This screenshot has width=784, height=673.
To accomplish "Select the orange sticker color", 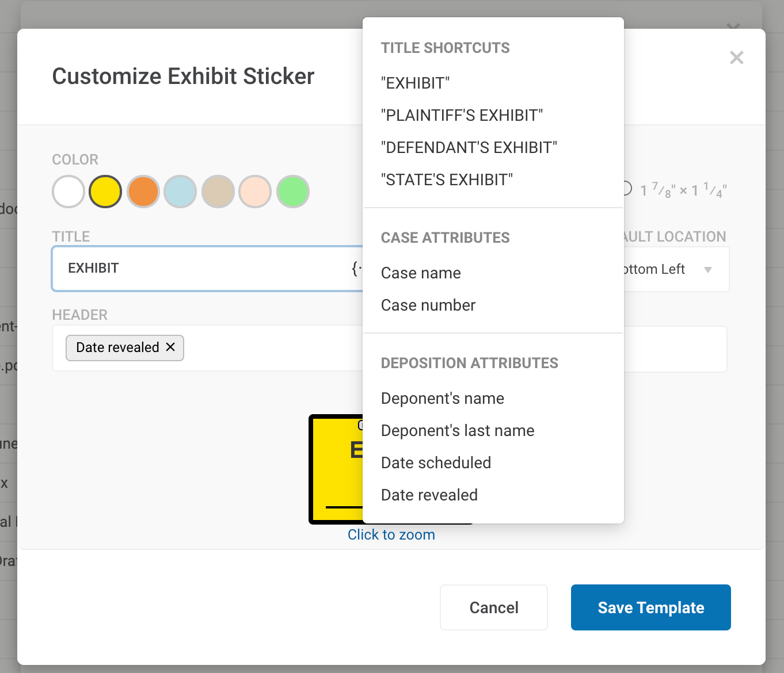I will tap(143, 192).
